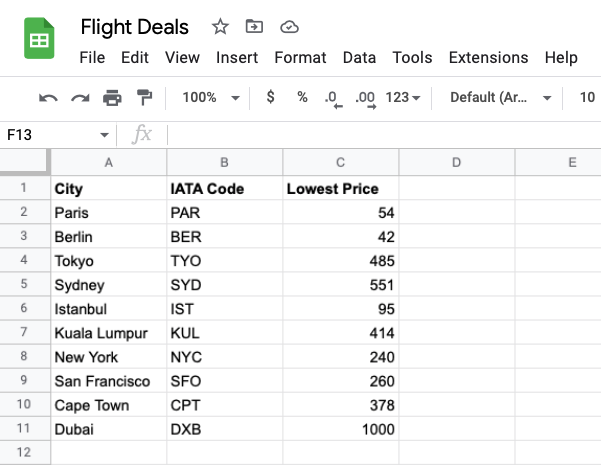The image size is (601, 465).
Task: Open the 100% zoom dropdown
Action: pyautogui.click(x=211, y=97)
